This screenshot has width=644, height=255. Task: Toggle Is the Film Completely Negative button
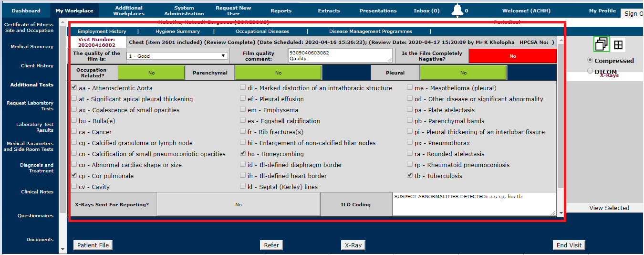pyautogui.click(x=512, y=56)
